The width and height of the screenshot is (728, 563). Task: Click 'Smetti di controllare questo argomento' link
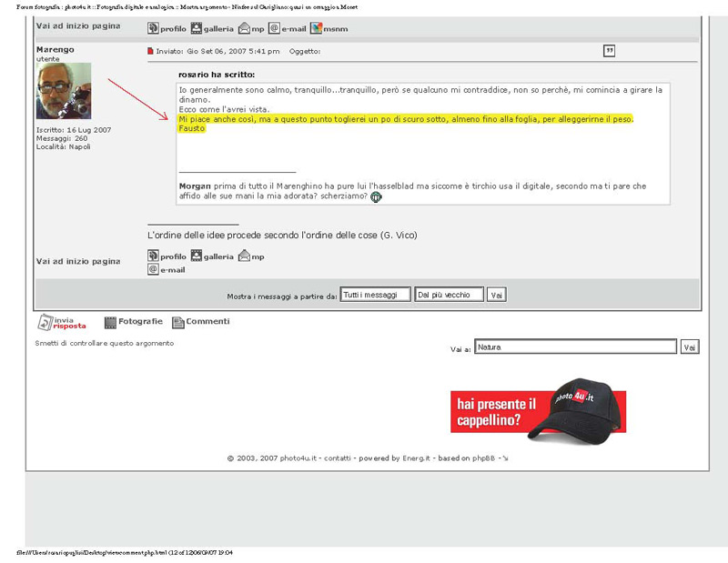pos(104,344)
